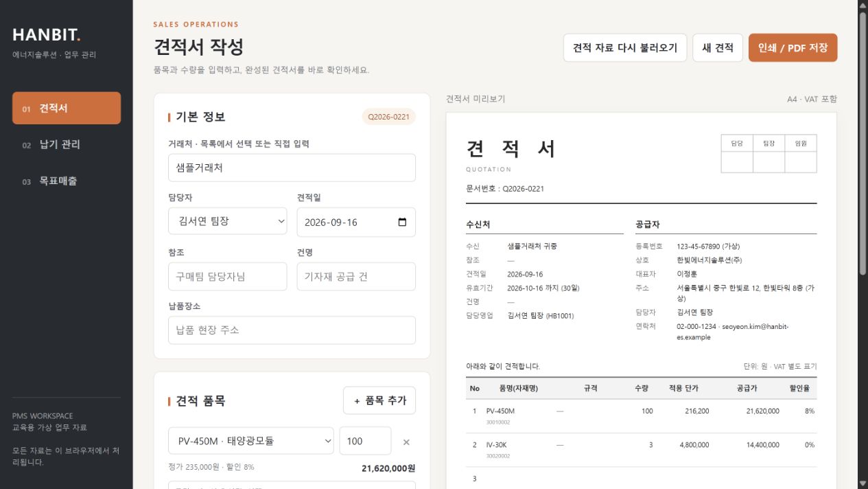Click the 참조 input field
Image resolution: width=868 pixels, height=489 pixels.
pyautogui.click(x=228, y=276)
